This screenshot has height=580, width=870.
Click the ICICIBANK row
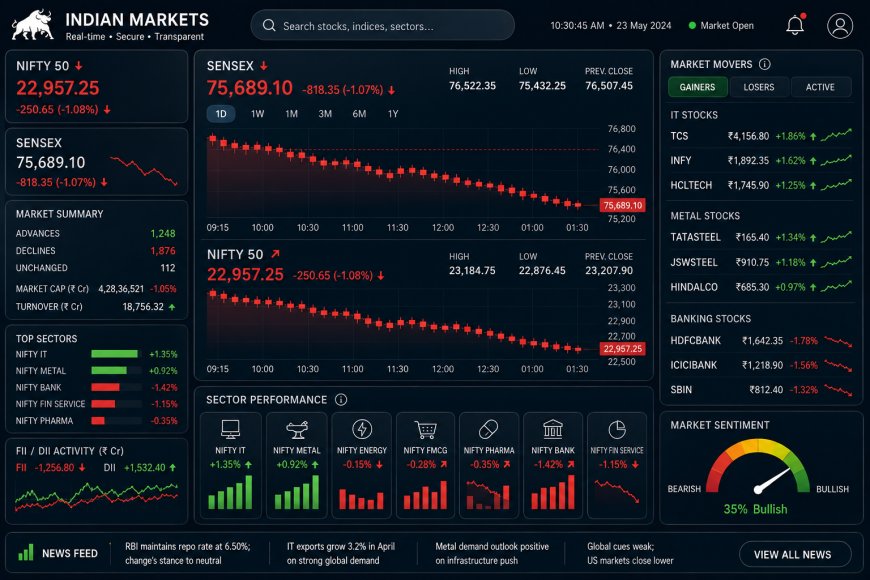[761, 365]
